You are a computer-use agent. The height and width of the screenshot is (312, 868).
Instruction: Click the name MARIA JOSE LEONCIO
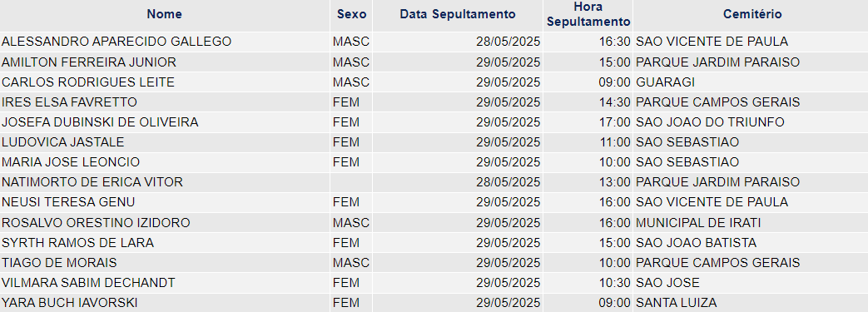point(71,162)
